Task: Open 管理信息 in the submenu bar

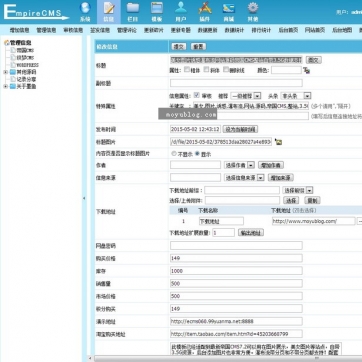Action: click(x=46, y=30)
